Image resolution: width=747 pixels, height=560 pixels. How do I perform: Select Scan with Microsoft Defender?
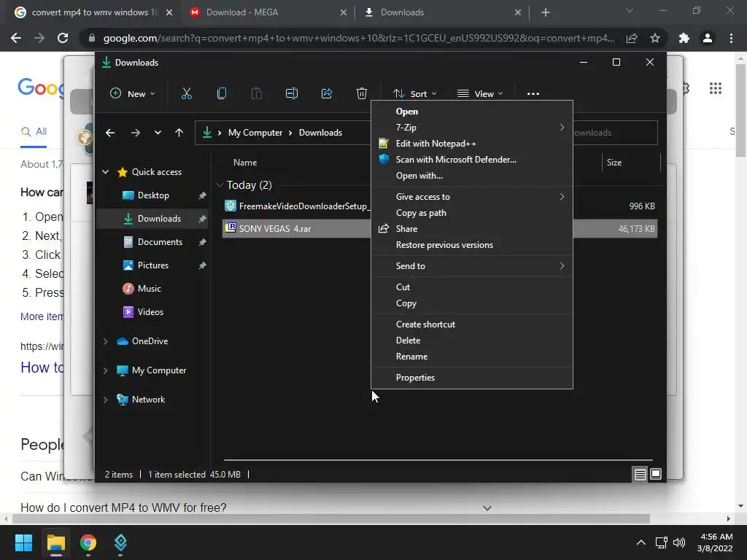(472, 160)
